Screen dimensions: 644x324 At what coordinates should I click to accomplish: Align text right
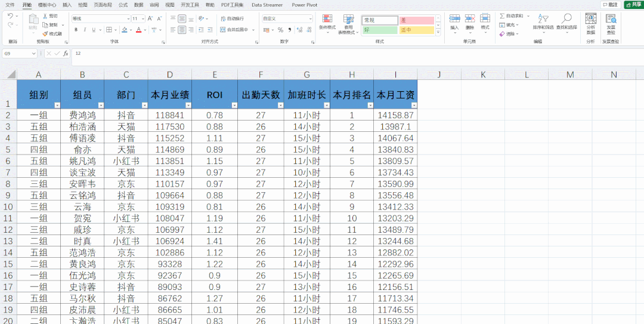coord(191,30)
